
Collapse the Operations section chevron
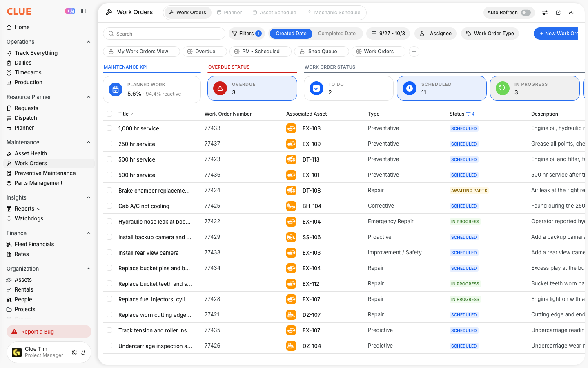[89, 42]
